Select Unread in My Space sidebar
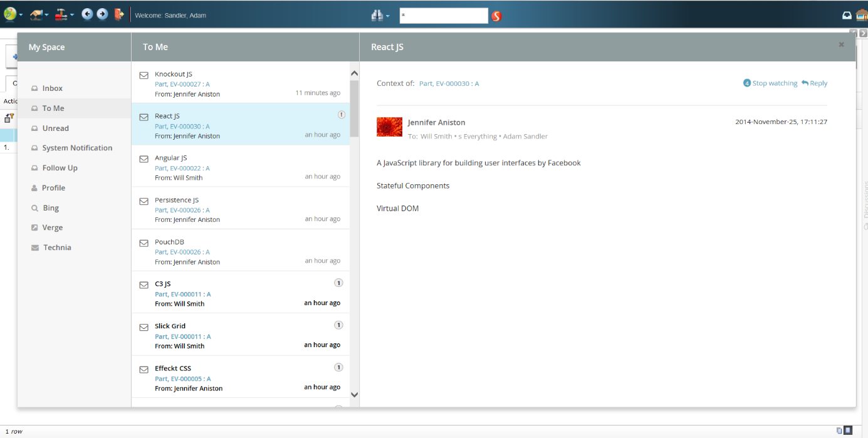This screenshot has height=438, width=868. pyautogui.click(x=55, y=128)
